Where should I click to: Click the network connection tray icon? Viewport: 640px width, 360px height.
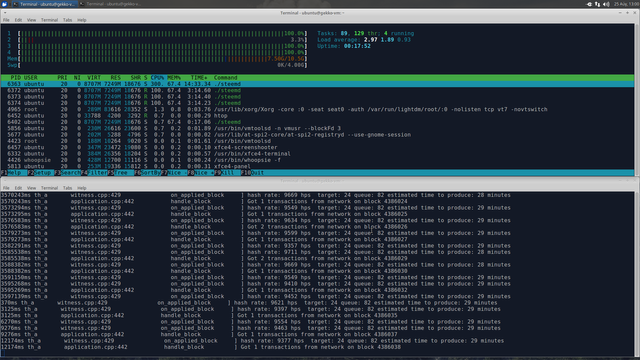[598, 4]
